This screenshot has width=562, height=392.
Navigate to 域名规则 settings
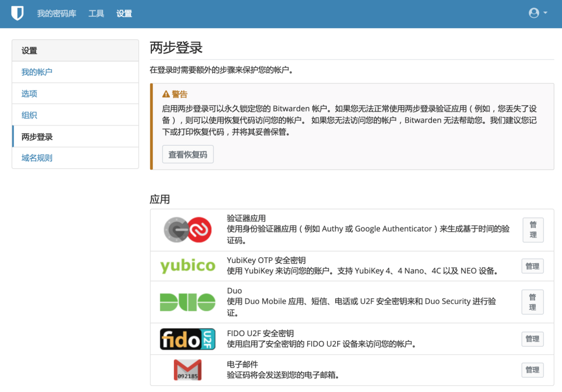click(x=35, y=157)
